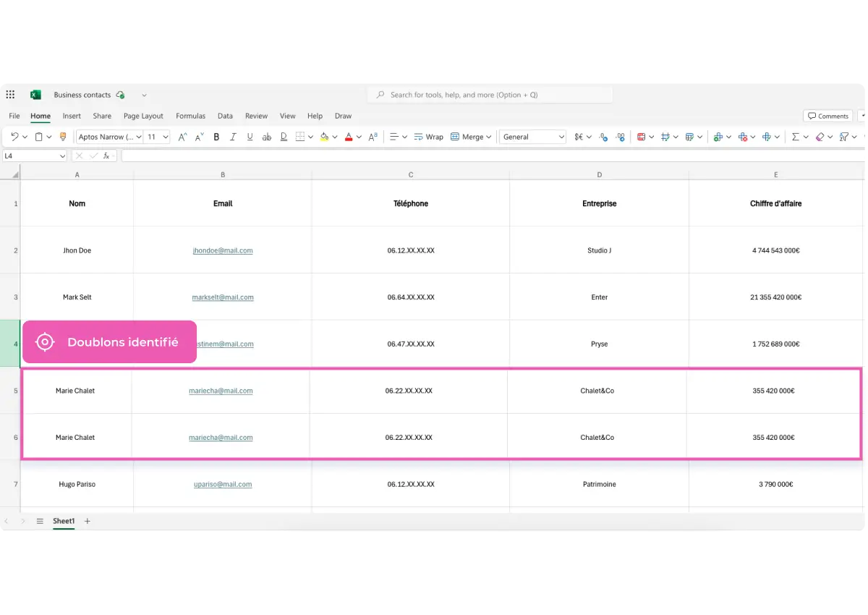This screenshot has height=615, width=868.
Task: Expand the Paste options arrow
Action: click(x=49, y=137)
